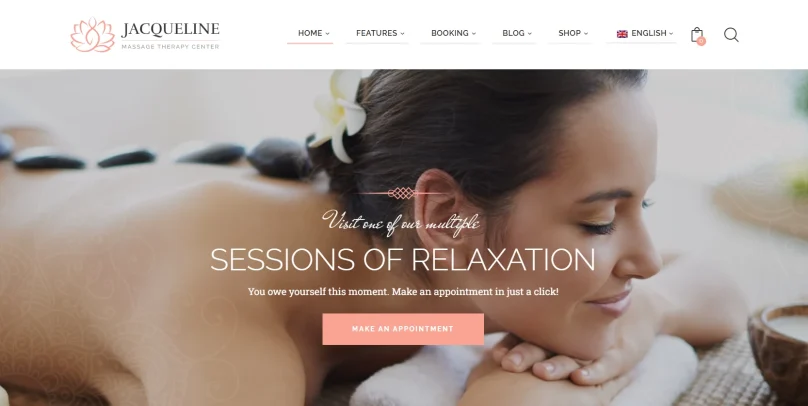Click the cart item count badge
Image resolution: width=808 pixels, height=406 pixels.
pos(701,41)
